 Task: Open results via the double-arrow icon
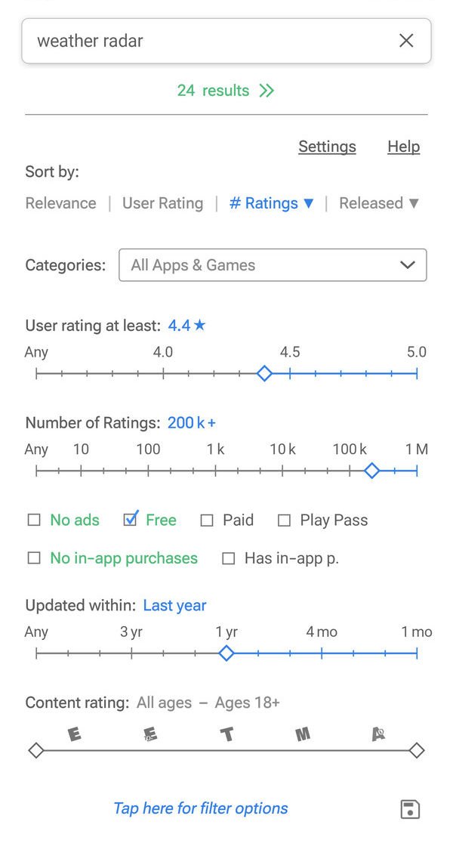(x=266, y=90)
